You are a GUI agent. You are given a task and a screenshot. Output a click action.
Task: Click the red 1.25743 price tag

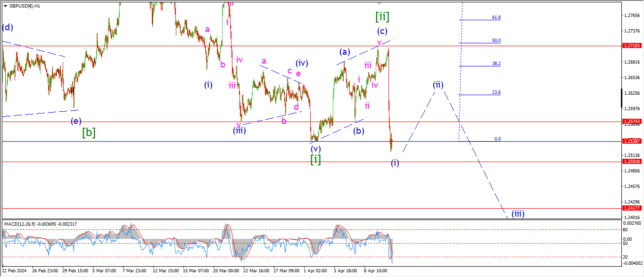point(632,122)
